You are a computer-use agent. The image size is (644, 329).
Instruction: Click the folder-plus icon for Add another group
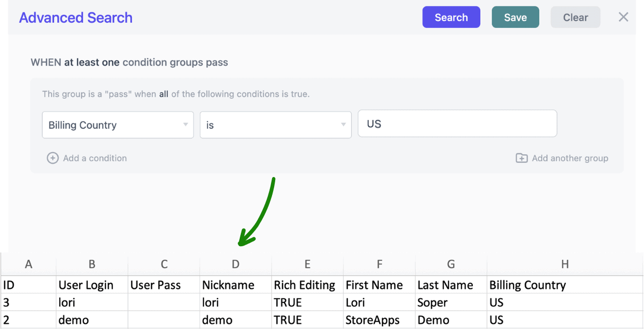[521, 158]
